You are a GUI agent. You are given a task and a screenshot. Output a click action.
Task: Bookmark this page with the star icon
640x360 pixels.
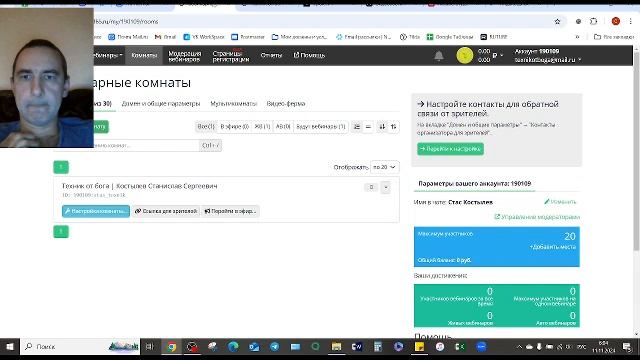tap(558, 22)
